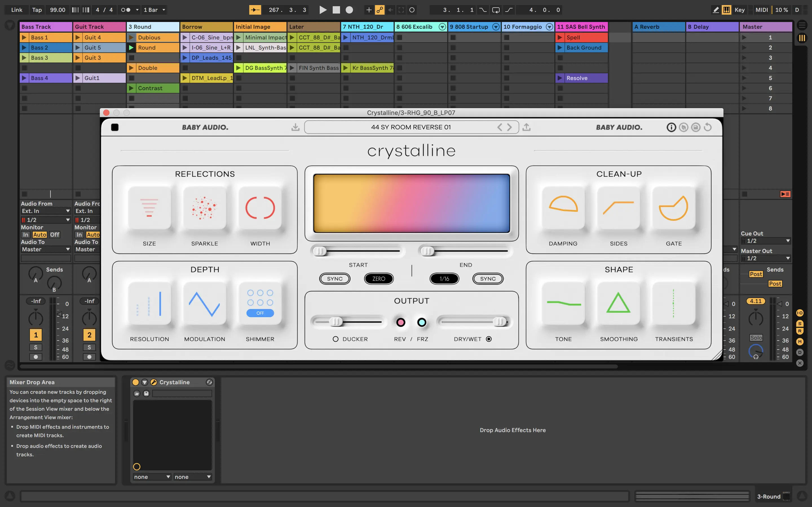Viewport: 812px width, 507px height.
Task: Click the DRY/WET output slider handle
Action: pos(500,322)
